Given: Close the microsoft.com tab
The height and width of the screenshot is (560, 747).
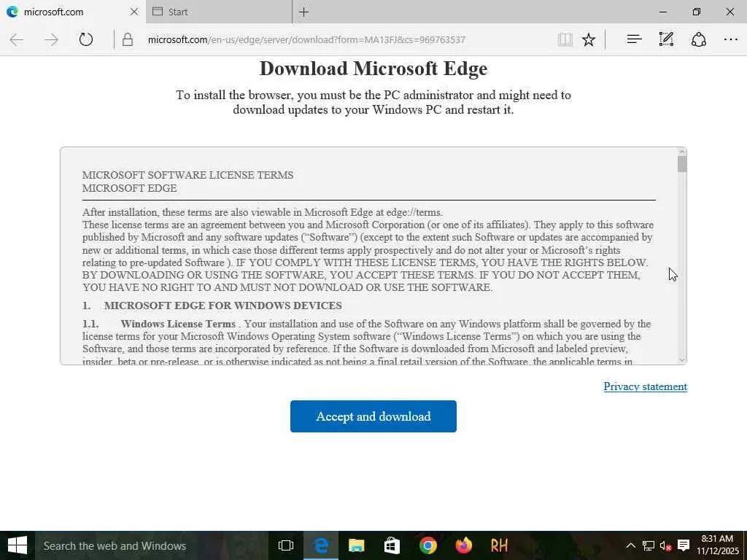Looking at the screenshot, I should point(134,12).
